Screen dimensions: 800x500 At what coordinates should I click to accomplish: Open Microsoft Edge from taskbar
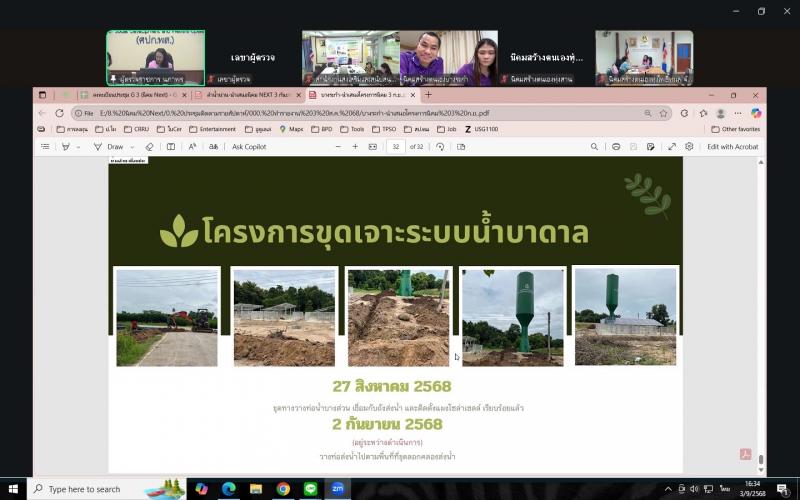(x=229, y=489)
